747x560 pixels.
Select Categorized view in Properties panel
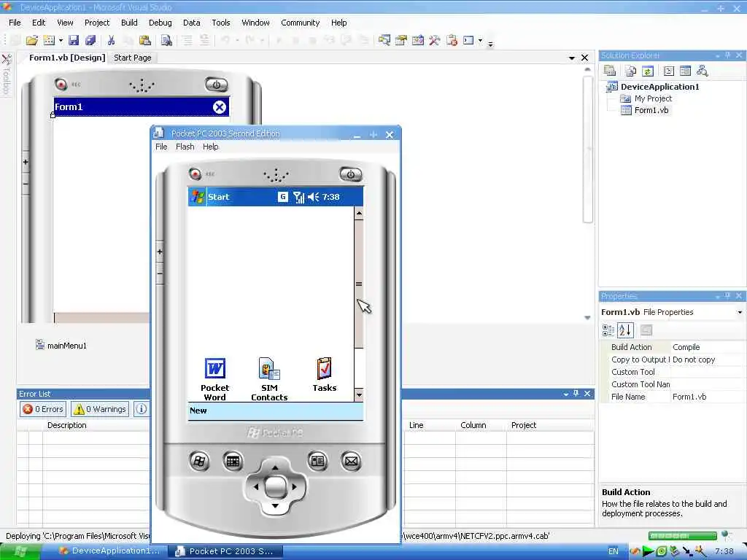click(608, 330)
